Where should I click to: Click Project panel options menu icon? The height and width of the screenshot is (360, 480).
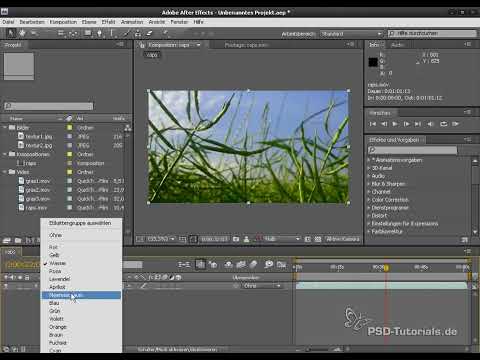coord(120,44)
